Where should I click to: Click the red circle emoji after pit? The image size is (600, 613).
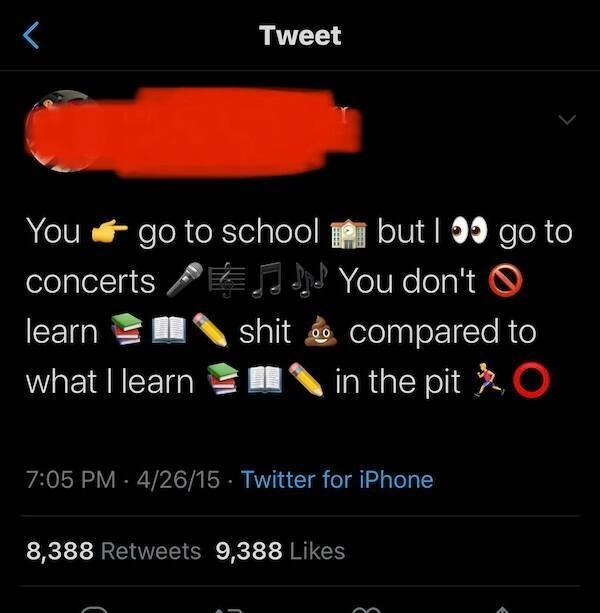532,380
